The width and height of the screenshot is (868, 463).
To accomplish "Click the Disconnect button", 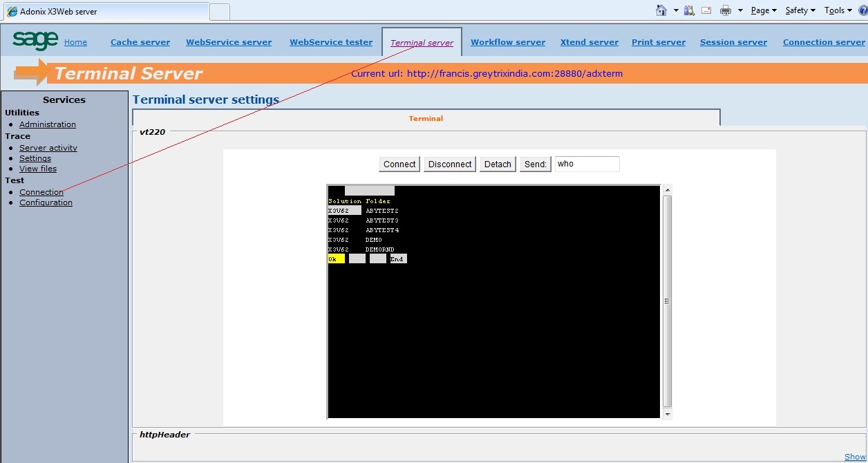I will tap(450, 164).
